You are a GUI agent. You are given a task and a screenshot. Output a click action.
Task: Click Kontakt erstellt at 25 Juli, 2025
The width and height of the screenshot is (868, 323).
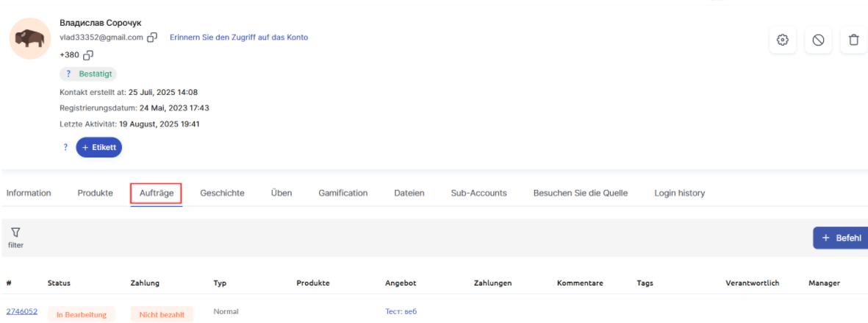click(x=129, y=92)
